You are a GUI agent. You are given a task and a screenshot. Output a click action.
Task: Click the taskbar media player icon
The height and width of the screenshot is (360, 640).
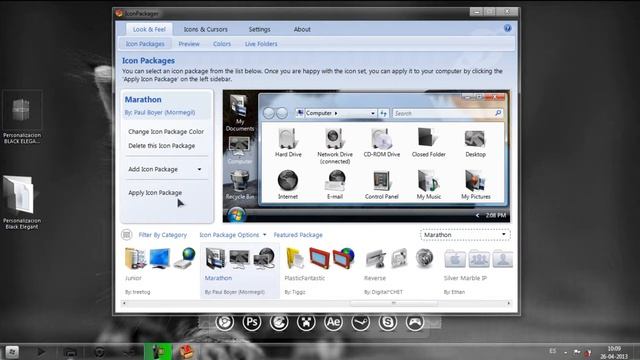pyautogui.click(x=41, y=351)
